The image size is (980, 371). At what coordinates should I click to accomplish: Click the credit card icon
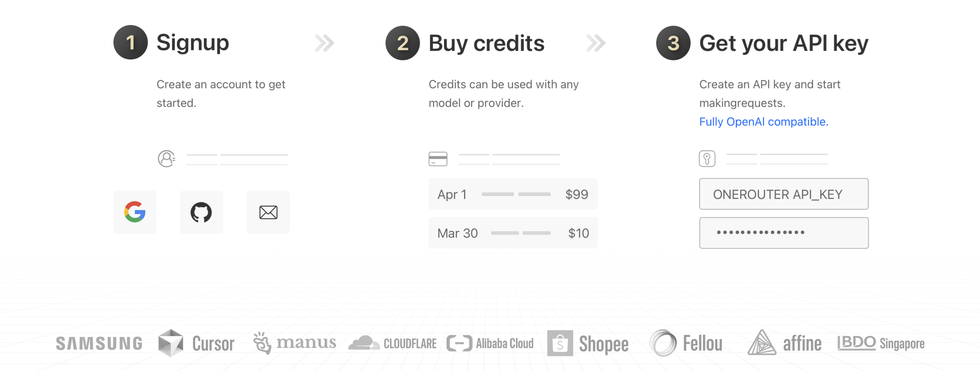coord(438,159)
